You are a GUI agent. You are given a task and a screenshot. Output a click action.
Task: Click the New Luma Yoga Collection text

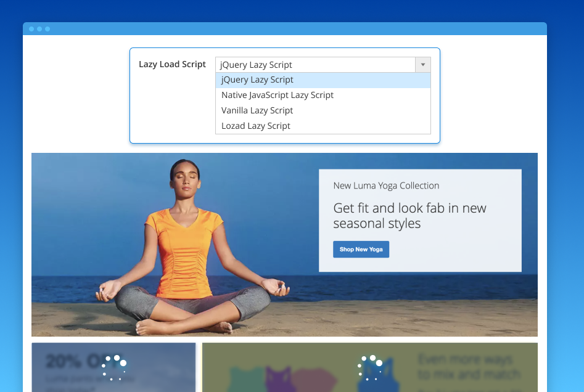click(x=386, y=186)
